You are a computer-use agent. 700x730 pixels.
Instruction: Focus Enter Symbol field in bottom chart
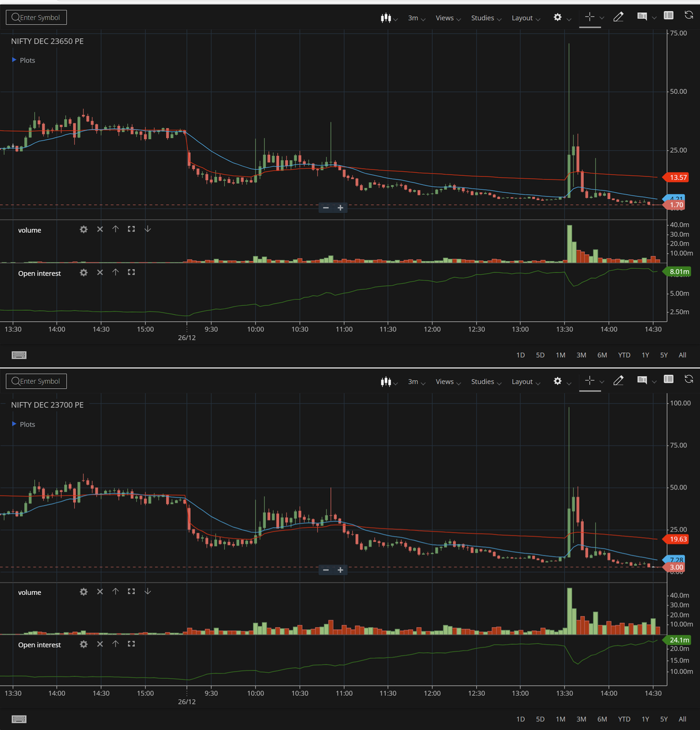(x=36, y=381)
